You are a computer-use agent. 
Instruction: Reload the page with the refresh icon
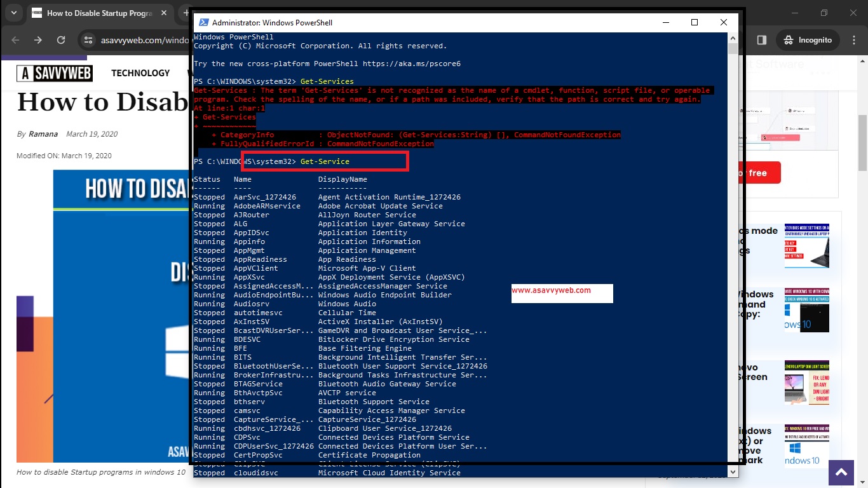coord(61,40)
